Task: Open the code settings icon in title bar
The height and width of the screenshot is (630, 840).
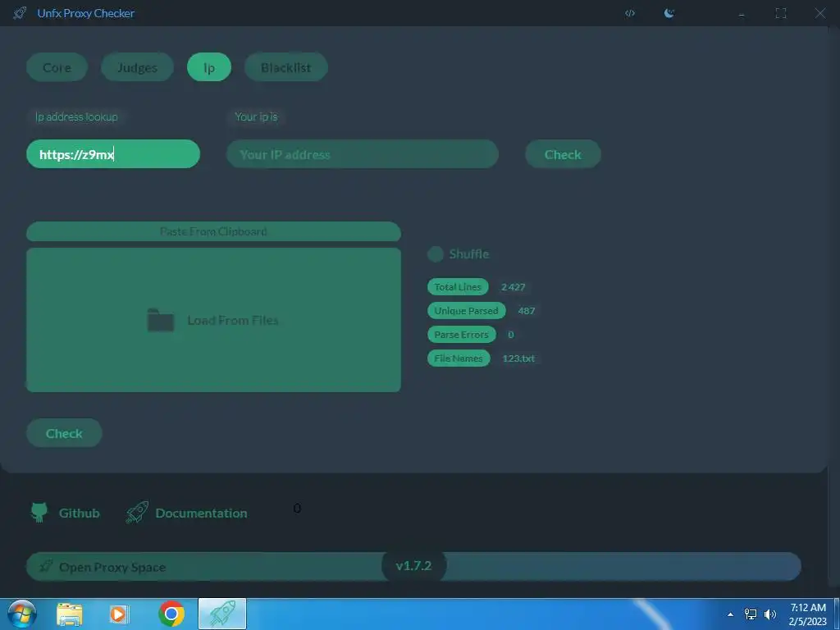Action: pos(630,13)
